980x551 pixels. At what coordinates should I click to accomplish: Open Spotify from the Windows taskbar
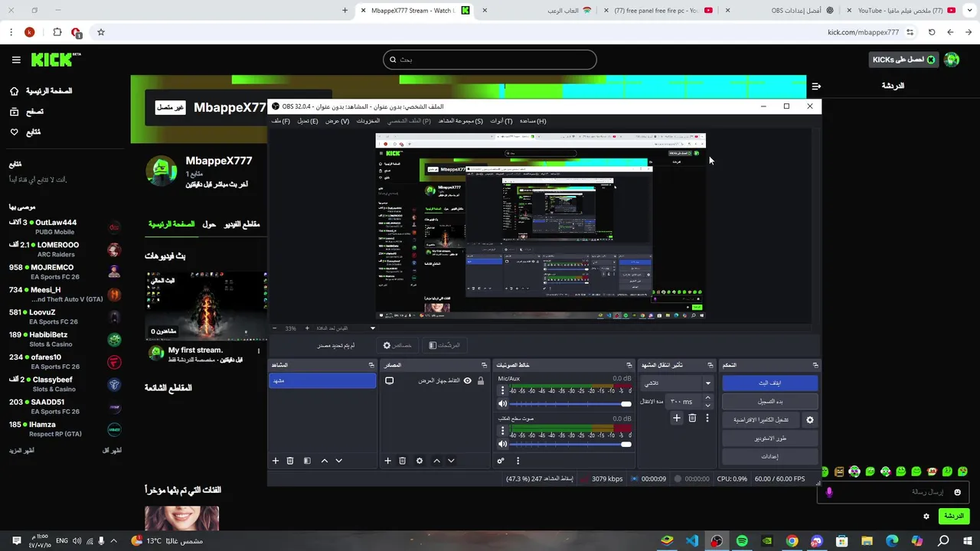tap(742, 541)
